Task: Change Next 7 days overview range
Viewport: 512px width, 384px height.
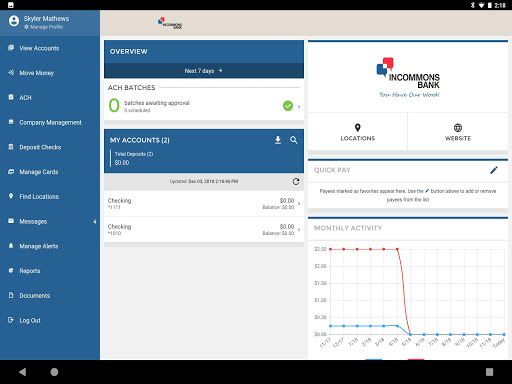Action: (204, 71)
